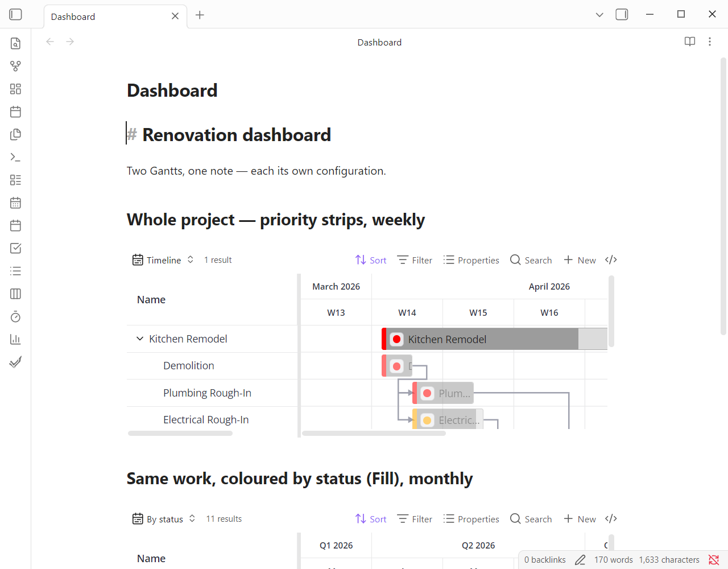The image size is (728, 569).
Task: Collapse the Kitchen Remodel row
Action: pyautogui.click(x=140, y=339)
